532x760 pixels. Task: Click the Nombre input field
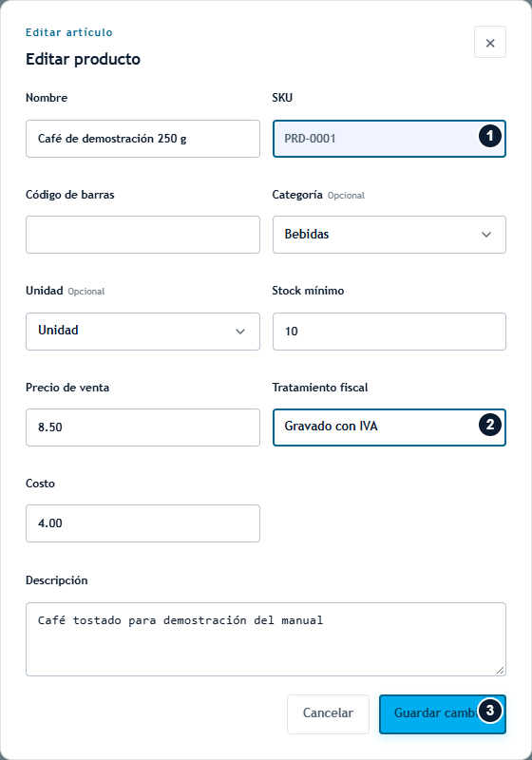point(142,139)
